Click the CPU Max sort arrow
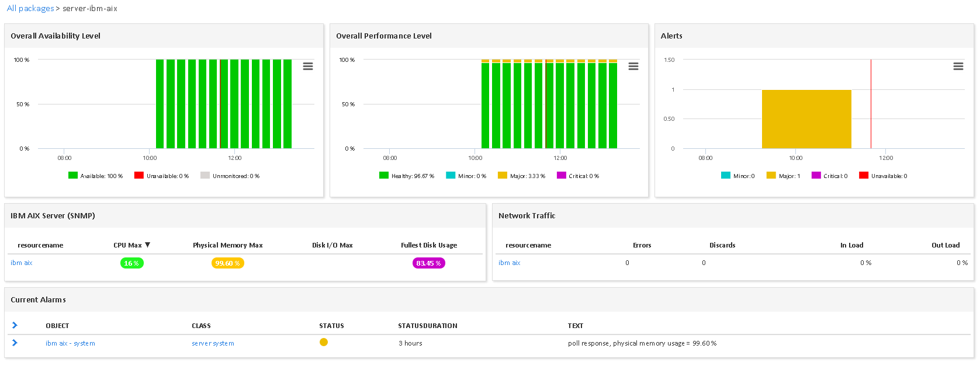 pos(148,245)
